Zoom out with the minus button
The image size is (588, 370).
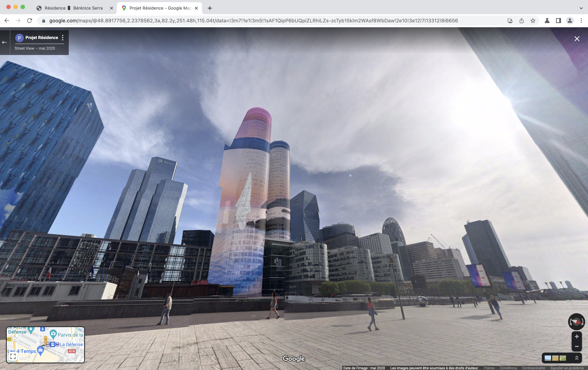click(x=577, y=346)
